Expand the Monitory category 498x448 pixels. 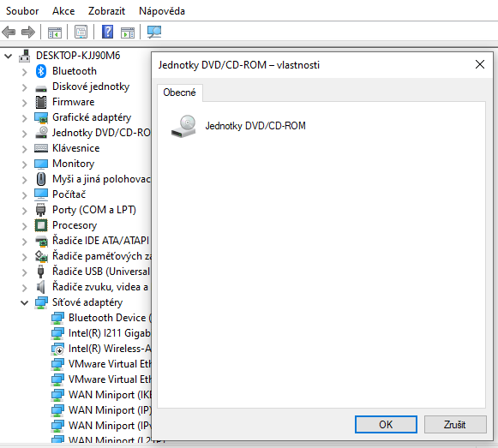[25, 164]
